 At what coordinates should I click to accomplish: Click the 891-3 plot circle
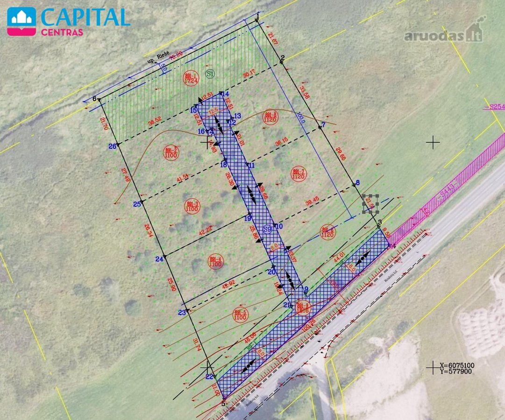[192, 206]
